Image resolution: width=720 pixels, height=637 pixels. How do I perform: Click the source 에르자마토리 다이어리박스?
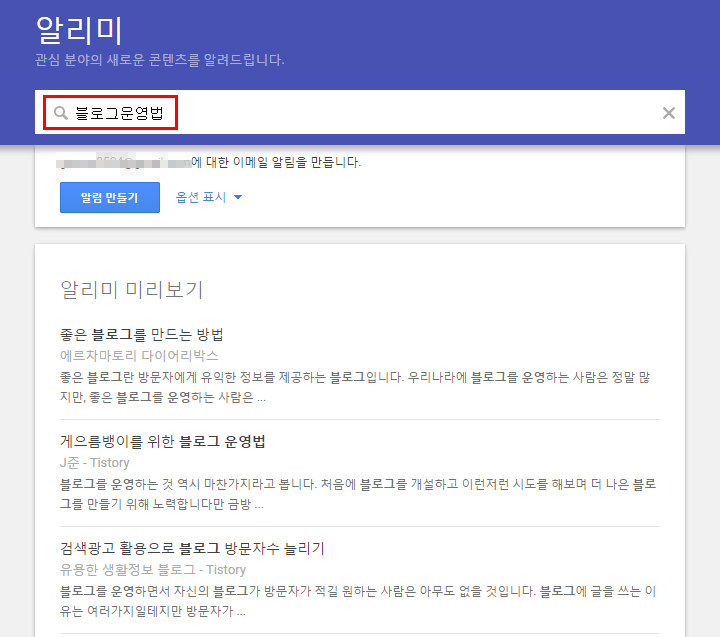click(x=140, y=355)
